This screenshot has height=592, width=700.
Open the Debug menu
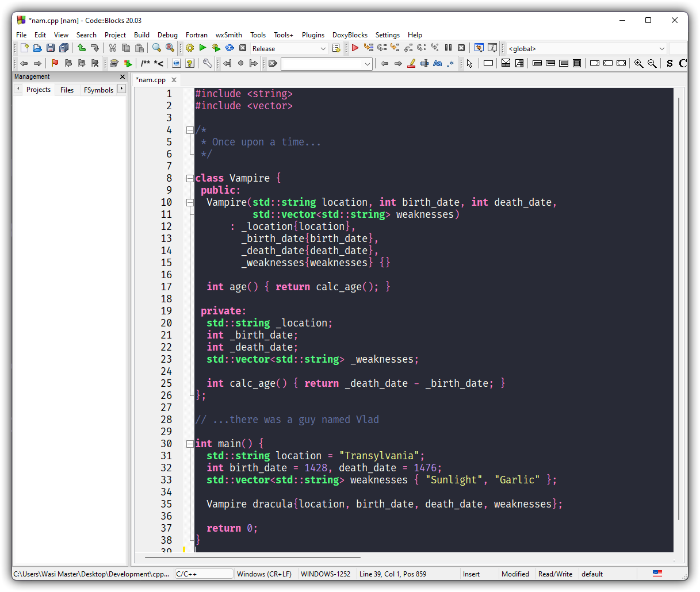[x=167, y=35]
